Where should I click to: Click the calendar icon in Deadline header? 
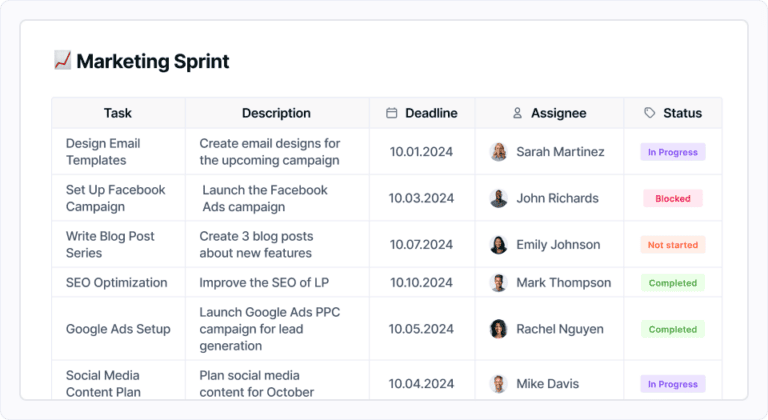pyautogui.click(x=392, y=113)
